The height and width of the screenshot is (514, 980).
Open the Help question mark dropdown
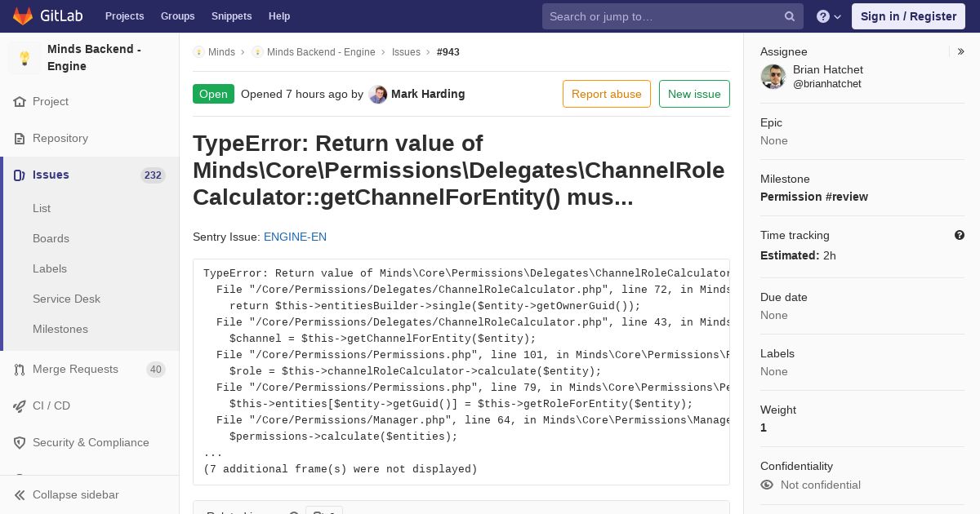pos(829,16)
